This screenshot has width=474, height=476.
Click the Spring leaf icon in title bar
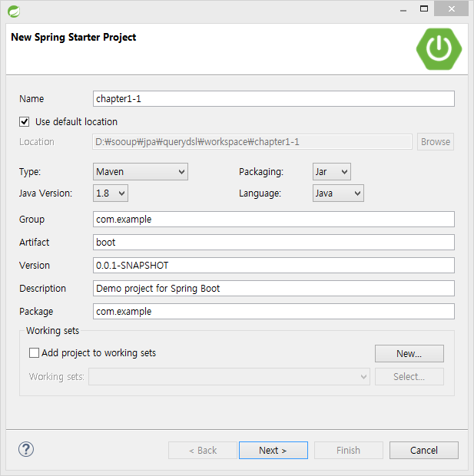pyautogui.click(x=14, y=12)
